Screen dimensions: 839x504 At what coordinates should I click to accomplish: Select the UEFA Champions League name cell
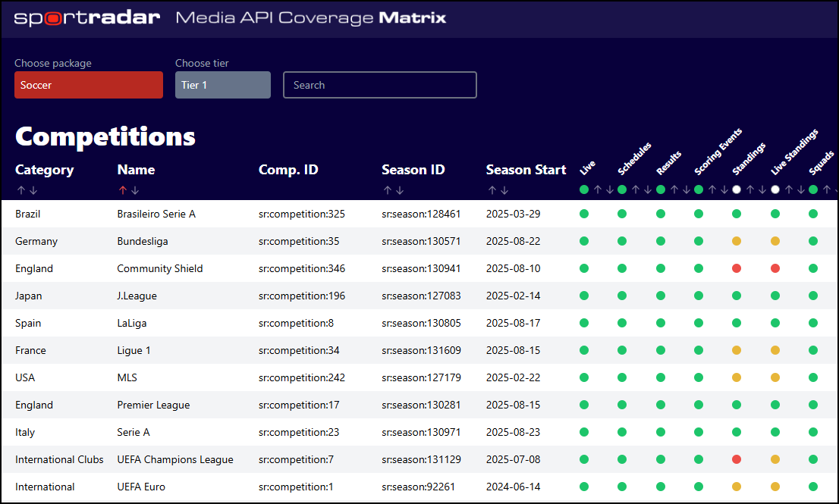(x=175, y=459)
